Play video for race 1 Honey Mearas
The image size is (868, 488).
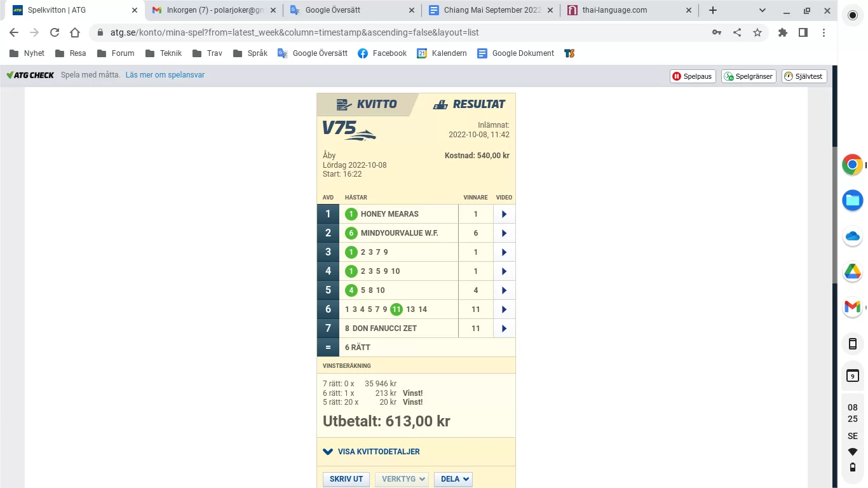click(504, 214)
